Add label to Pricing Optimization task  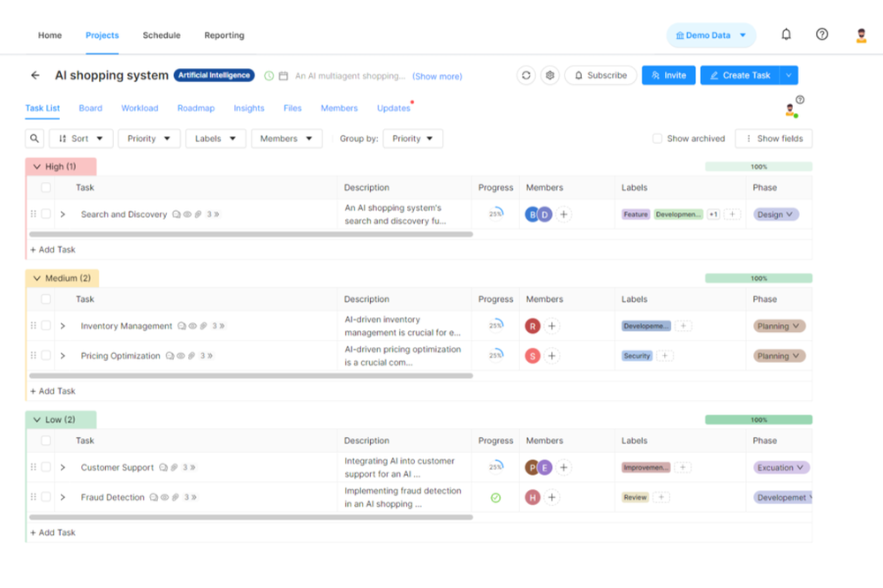[x=666, y=356]
